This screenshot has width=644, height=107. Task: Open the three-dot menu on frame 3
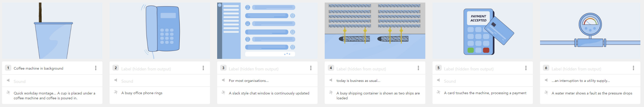(311, 68)
